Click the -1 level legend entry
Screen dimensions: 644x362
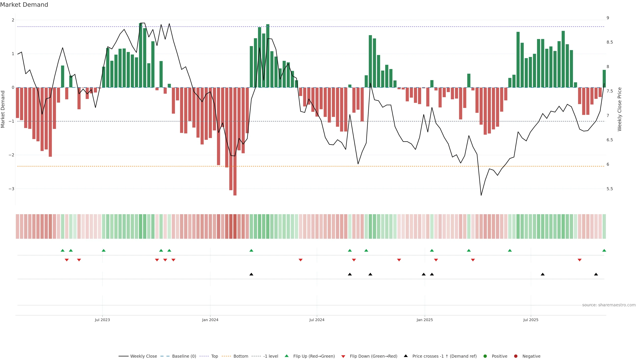pyautogui.click(x=271, y=356)
